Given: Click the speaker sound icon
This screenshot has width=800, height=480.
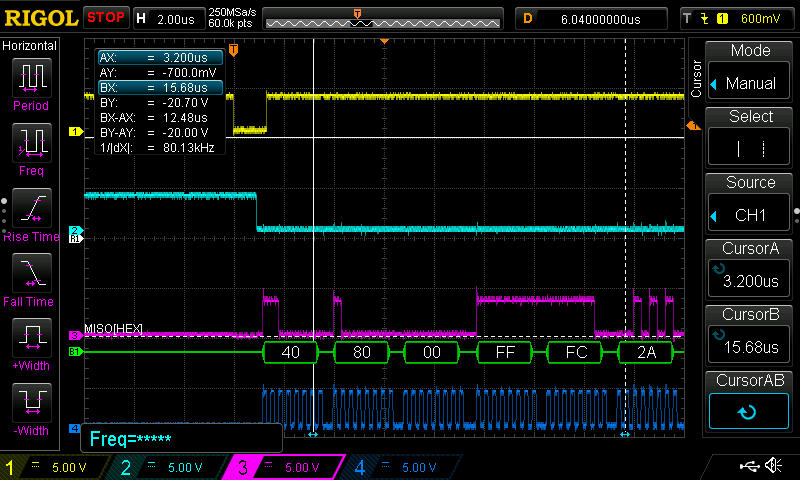Looking at the screenshot, I should click(x=774, y=465).
